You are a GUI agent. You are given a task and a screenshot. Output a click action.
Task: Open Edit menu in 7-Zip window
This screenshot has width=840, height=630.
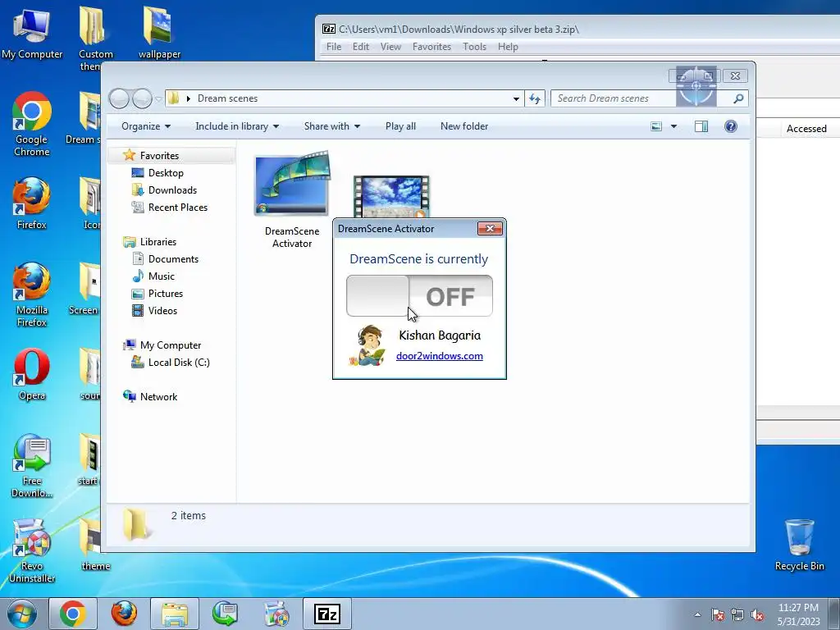click(x=361, y=47)
